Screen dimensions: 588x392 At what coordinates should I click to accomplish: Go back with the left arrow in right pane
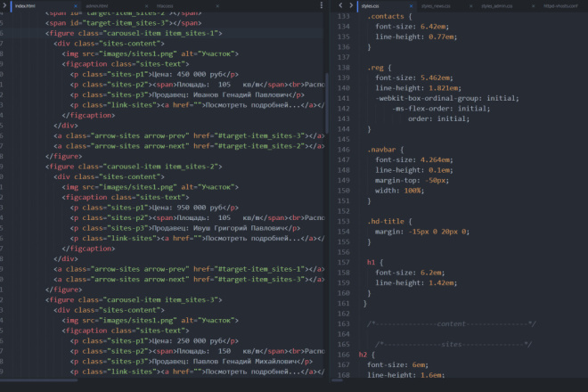coord(340,5)
